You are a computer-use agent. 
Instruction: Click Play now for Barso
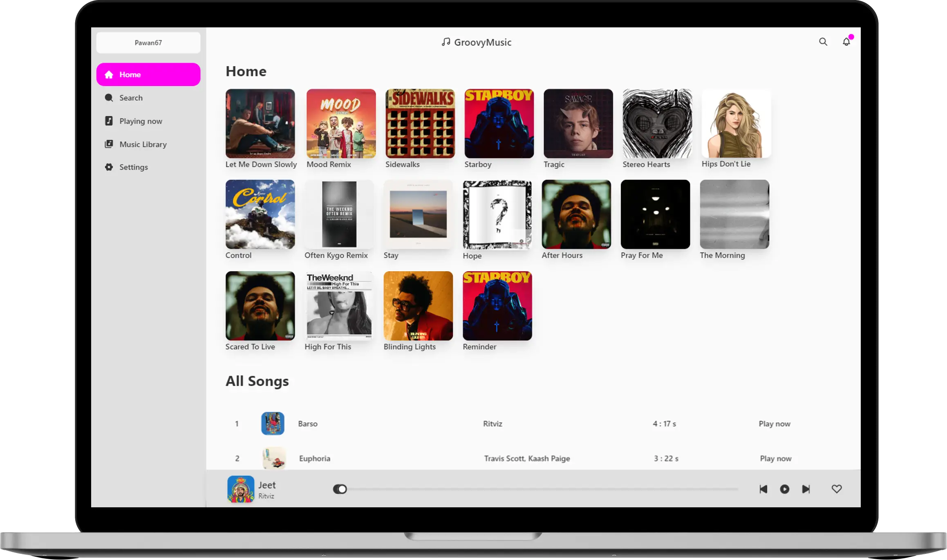774,424
